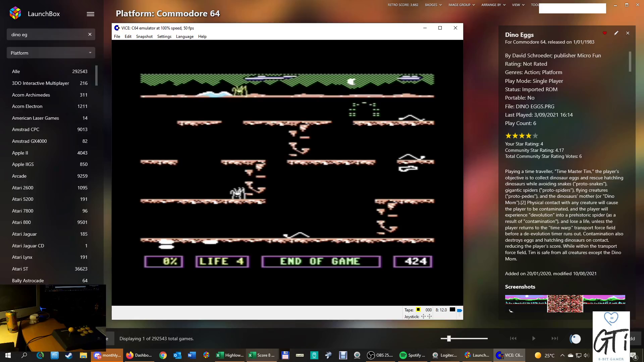Expand the Platform filter dropdown
This screenshot has height=362, width=644.
coord(51,53)
